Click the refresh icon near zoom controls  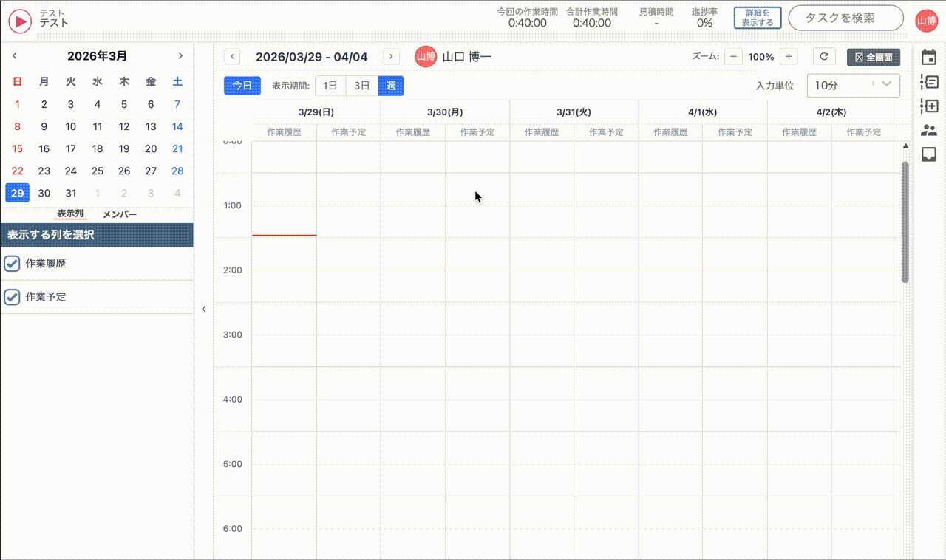point(824,56)
